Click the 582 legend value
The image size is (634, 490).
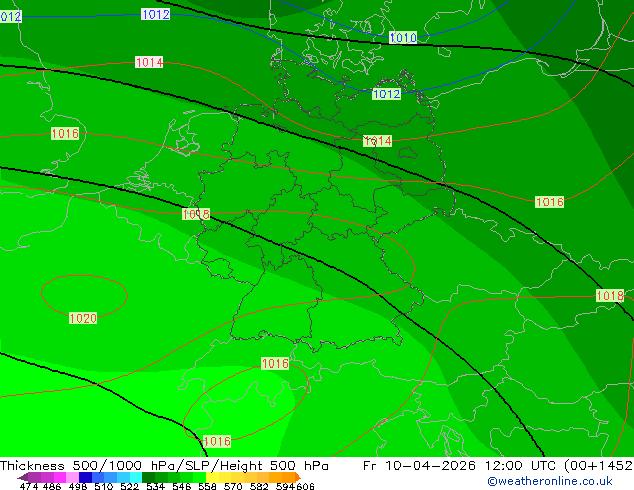(259, 486)
